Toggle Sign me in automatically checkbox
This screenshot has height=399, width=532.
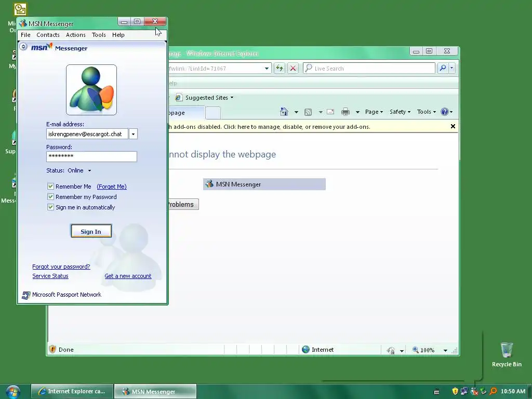[x=50, y=207]
